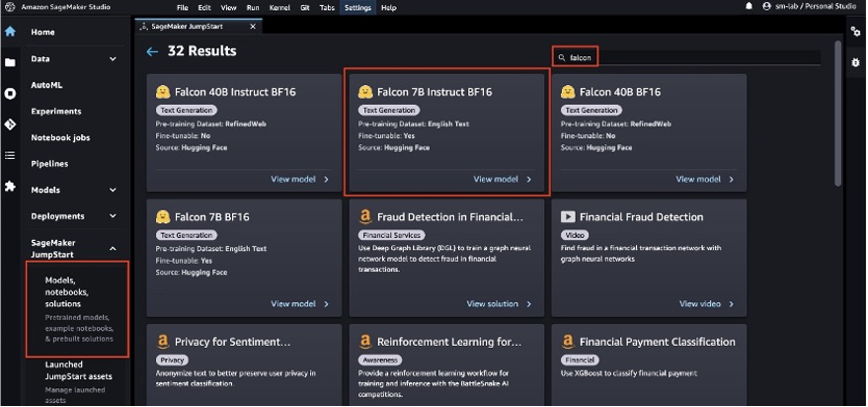View model for Falcon 40B Instruct BF16
868x407 pixels.
(x=293, y=180)
